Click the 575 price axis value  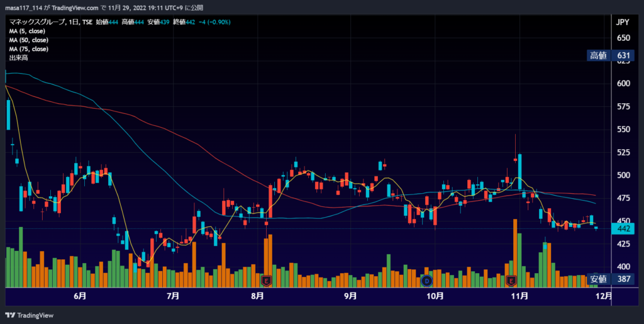(623, 107)
